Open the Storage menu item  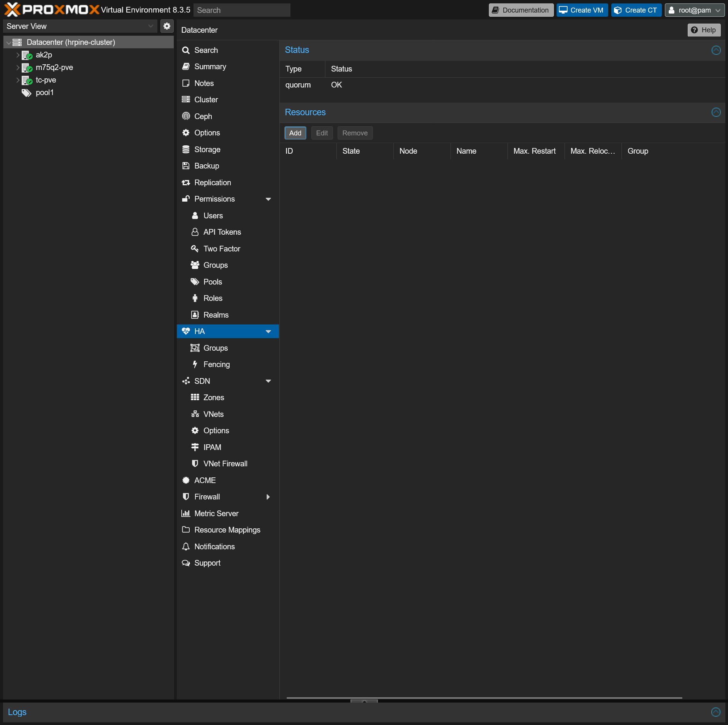[x=207, y=149]
